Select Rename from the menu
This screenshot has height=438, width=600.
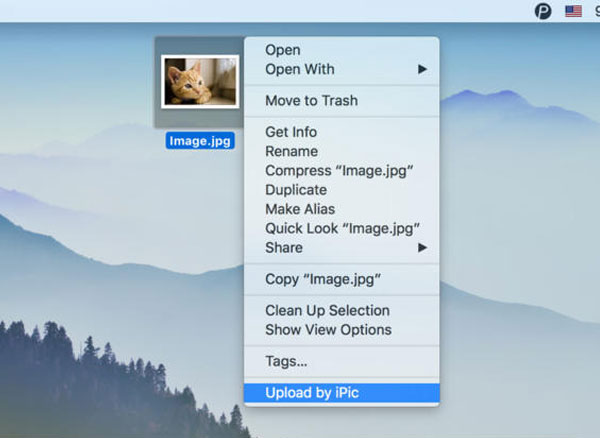click(x=342, y=151)
